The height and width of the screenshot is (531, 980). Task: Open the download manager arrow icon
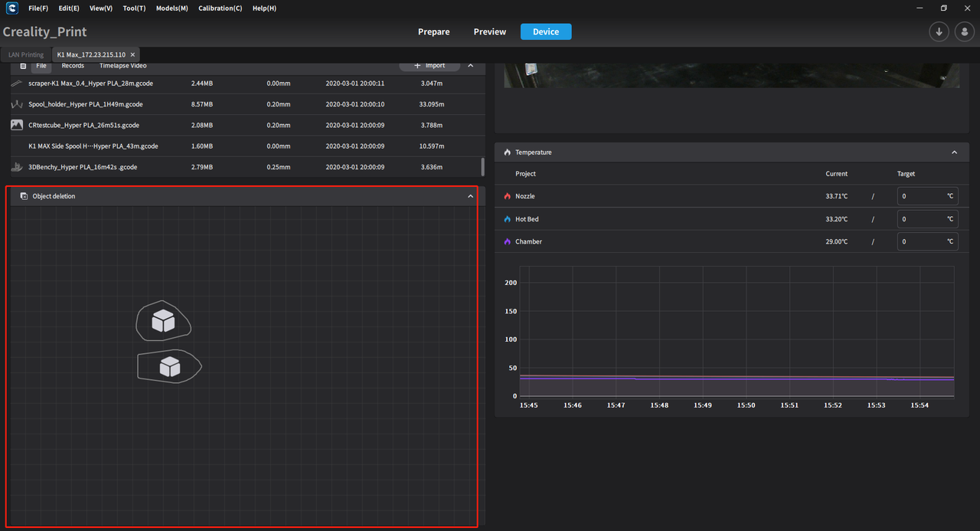(x=939, y=31)
